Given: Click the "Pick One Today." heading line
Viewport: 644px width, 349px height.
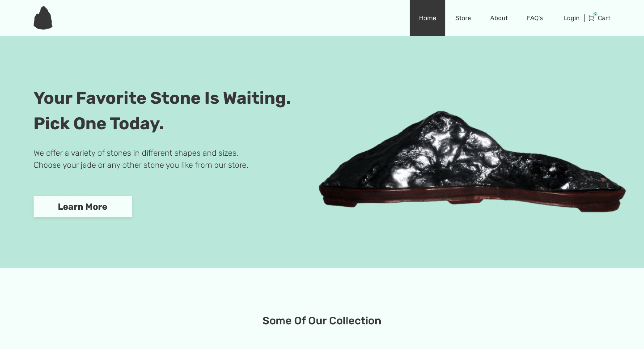Looking at the screenshot, I should pos(98,124).
